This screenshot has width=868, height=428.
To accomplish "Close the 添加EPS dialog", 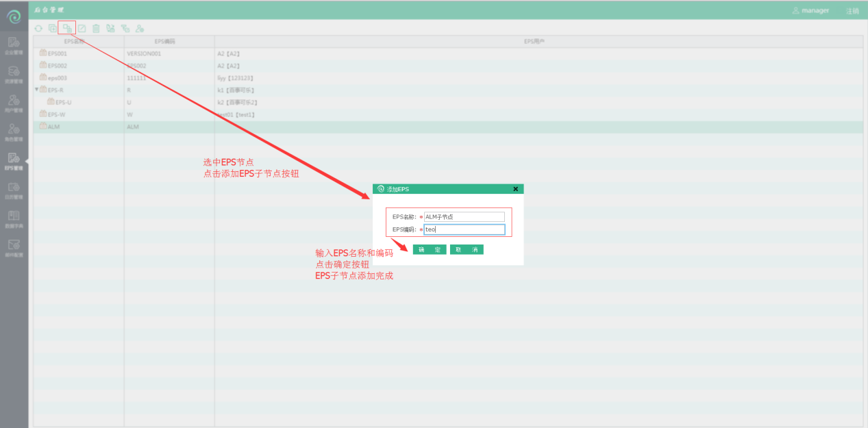I will (515, 189).
